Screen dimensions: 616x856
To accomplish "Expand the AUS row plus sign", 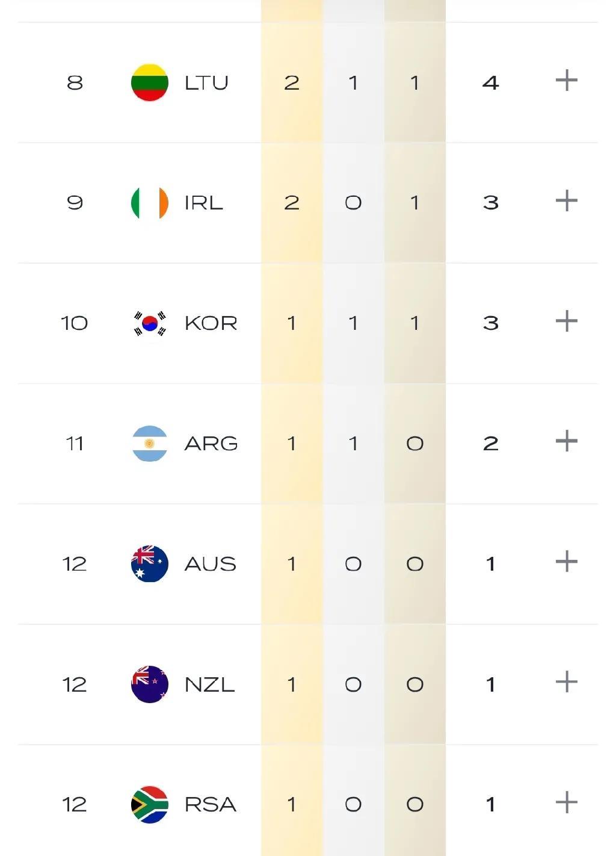I will click(x=566, y=562).
